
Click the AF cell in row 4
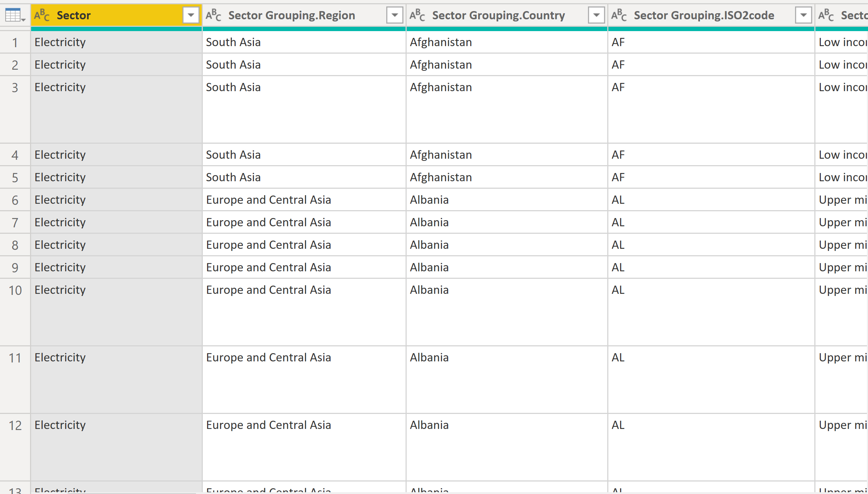tap(711, 155)
